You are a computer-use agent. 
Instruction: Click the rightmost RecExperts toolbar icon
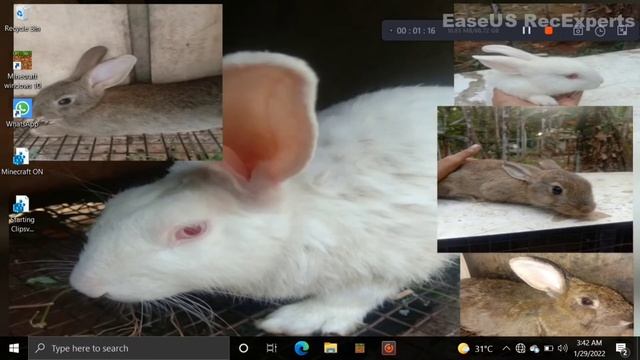point(622,30)
